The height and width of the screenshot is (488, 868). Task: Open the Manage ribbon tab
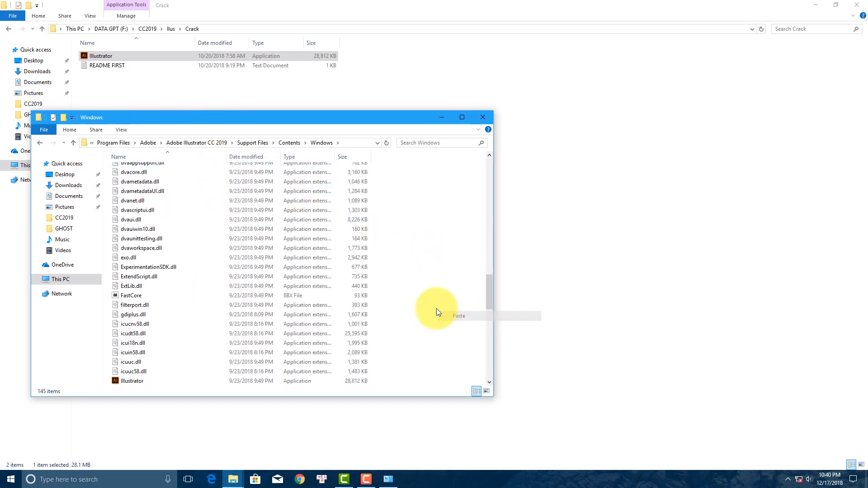tap(126, 16)
